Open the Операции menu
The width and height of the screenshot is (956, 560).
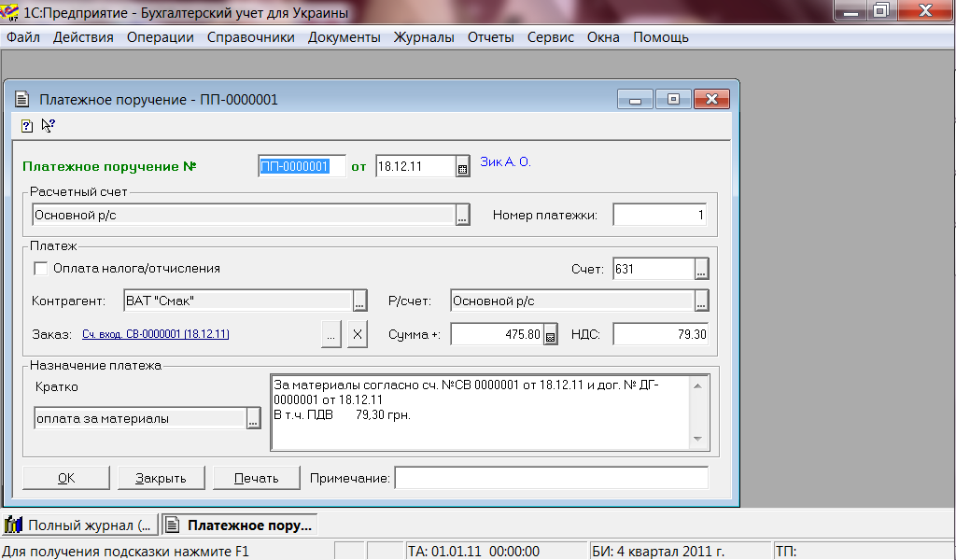pos(161,37)
